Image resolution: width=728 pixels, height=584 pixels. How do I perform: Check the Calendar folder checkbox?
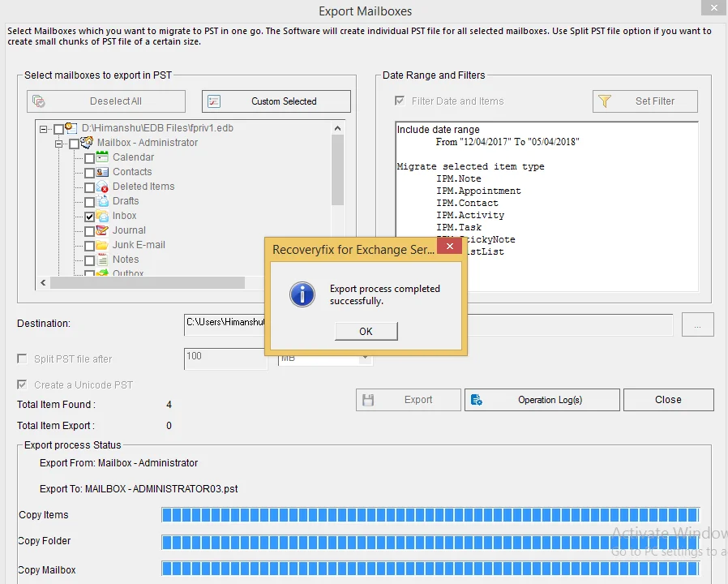90,158
